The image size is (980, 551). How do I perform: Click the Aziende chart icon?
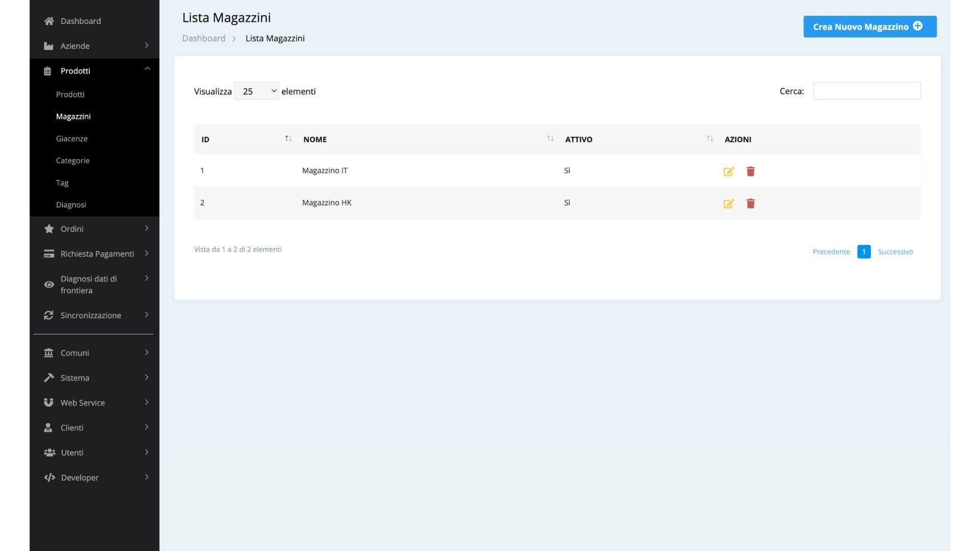(x=48, y=46)
